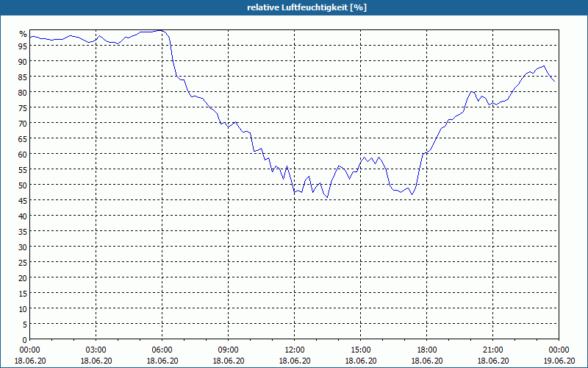
Task: Select the 09:00 time axis label
Action: pos(228,350)
